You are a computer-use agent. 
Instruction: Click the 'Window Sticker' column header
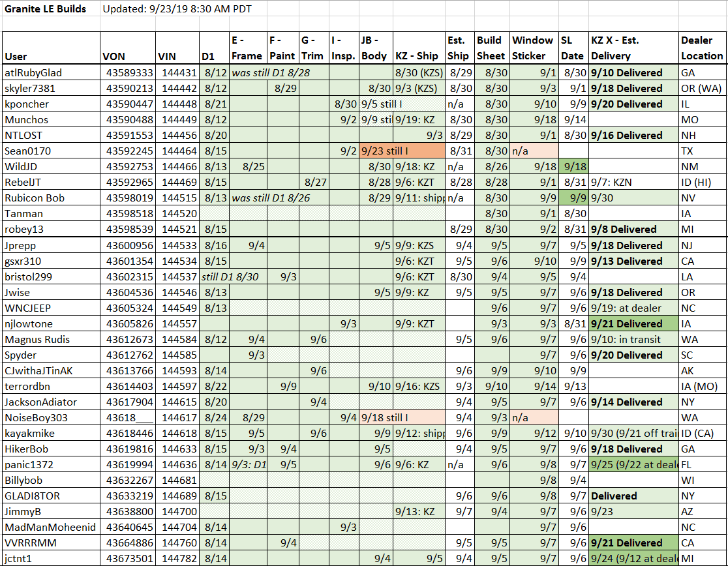[x=534, y=48]
